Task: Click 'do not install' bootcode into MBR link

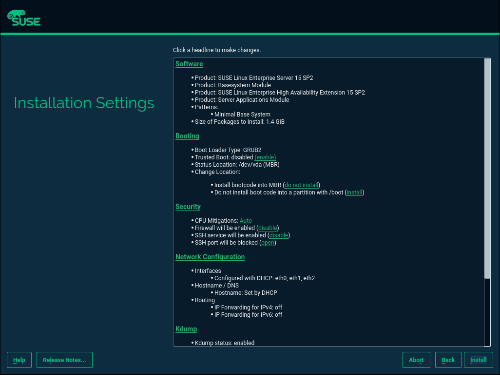Action: (x=301, y=185)
